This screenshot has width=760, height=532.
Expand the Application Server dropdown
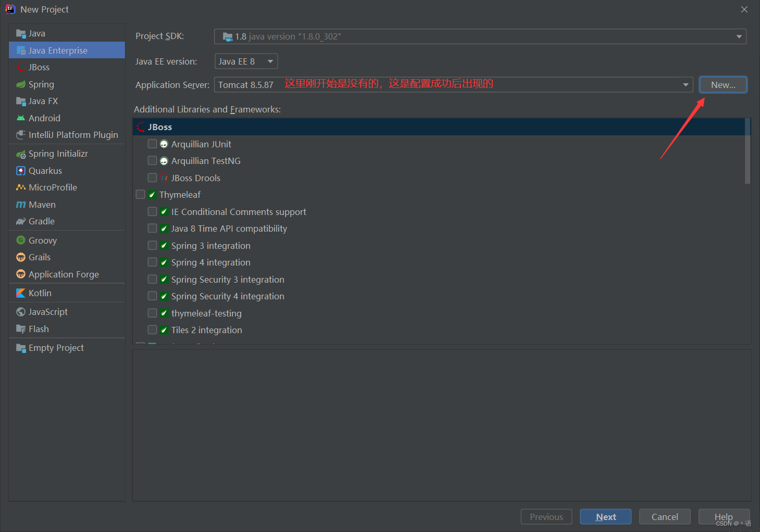(x=685, y=84)
